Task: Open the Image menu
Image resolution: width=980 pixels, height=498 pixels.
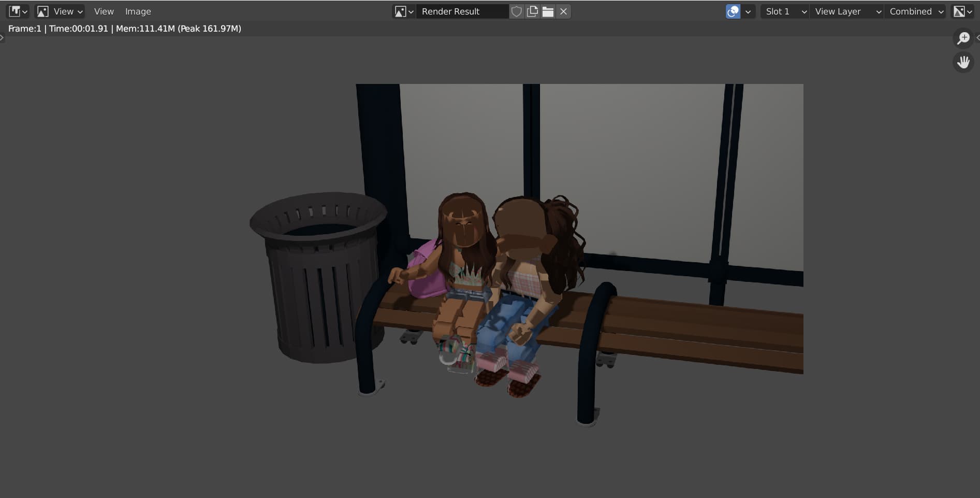Action: [138, 11]
